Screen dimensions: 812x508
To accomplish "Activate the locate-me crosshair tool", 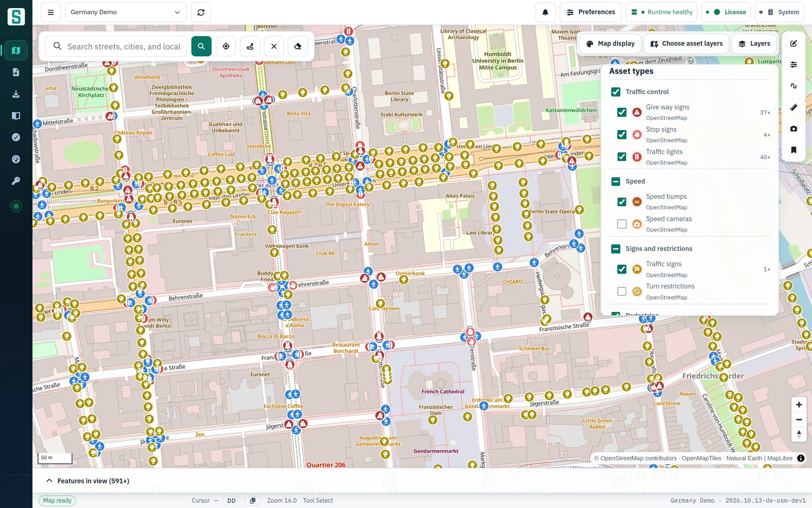I will tap(226, 46).
